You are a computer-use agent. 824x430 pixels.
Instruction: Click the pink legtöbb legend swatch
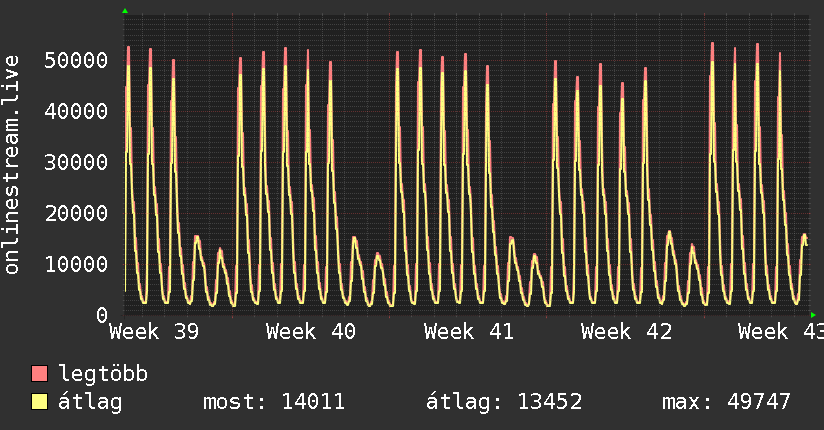39,373
